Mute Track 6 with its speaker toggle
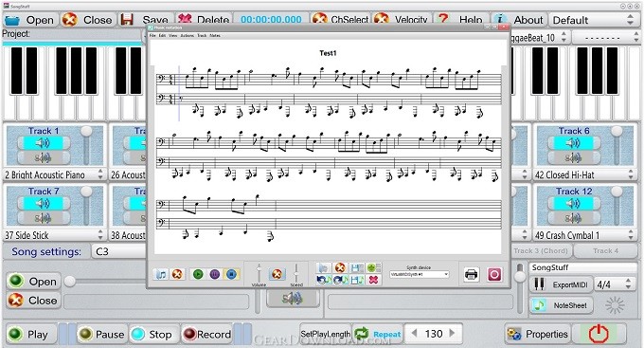The image size is (644, 348). 573,143
